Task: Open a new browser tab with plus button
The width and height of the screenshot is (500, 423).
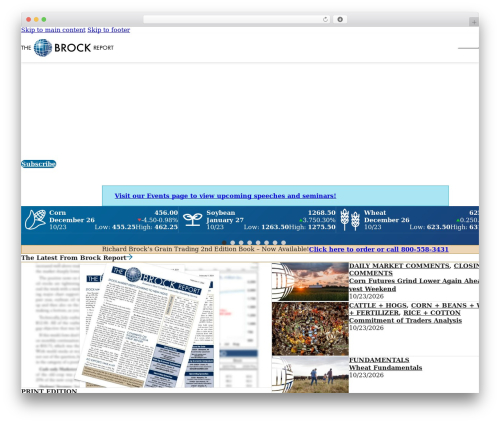Action: point(474,22)
